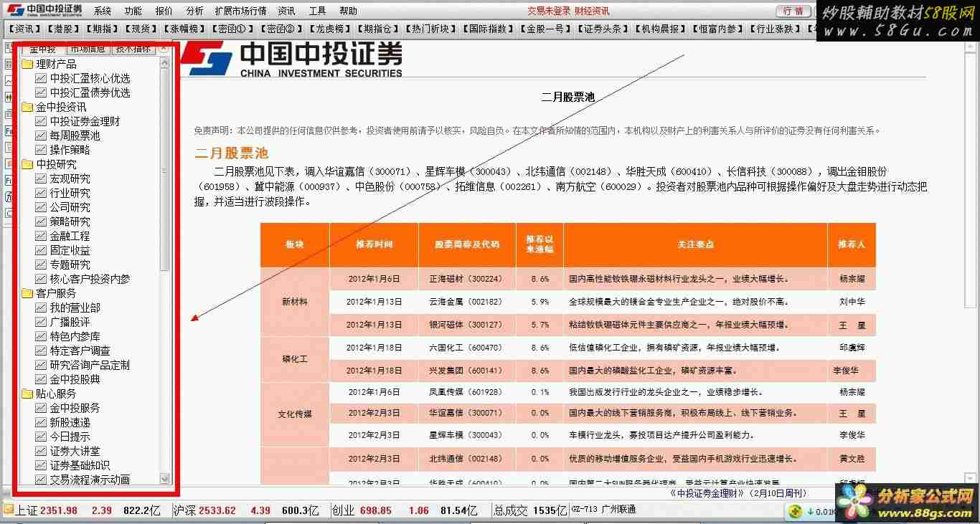Click 【热门析块】 toolbar shortcut

tap(430, 29)
